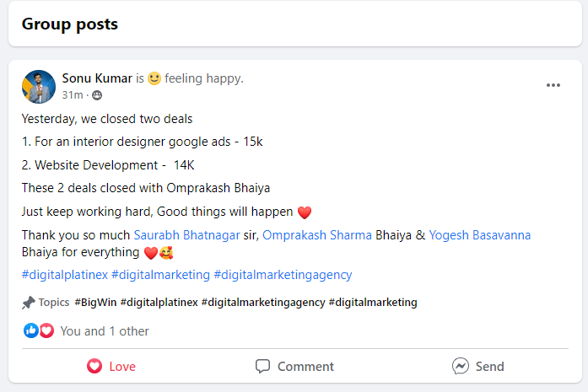Image resolution: width=588 pixels, height=392 pixels.
Task: Send the post via Messenger Send button
Action: [x=477, y=367]
